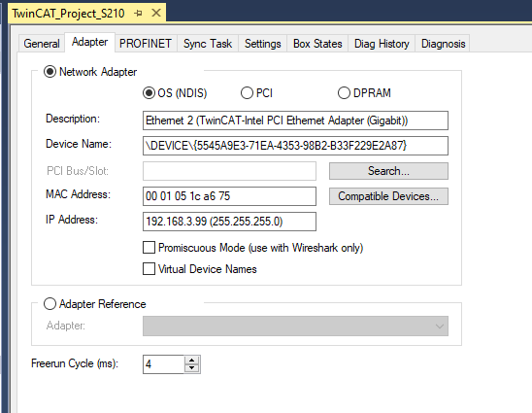The height and width of the screenshot is (413, 532).
Task: Focus the Device Name field
Action: [295, 146]
